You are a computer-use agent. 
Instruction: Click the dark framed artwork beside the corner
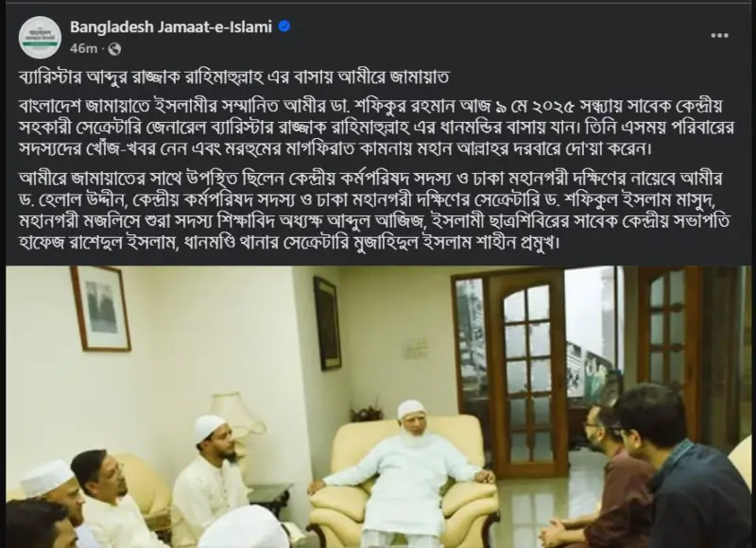coord(327,323)
